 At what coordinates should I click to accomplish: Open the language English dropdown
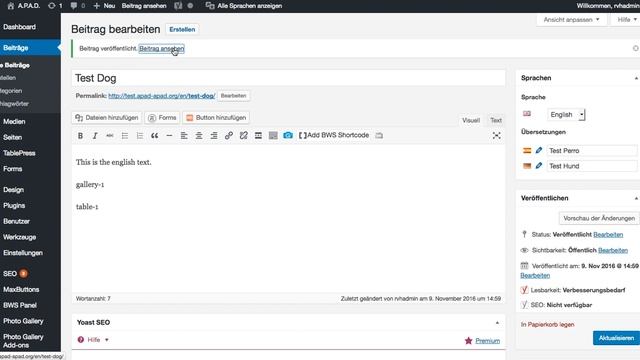point(566,115)
